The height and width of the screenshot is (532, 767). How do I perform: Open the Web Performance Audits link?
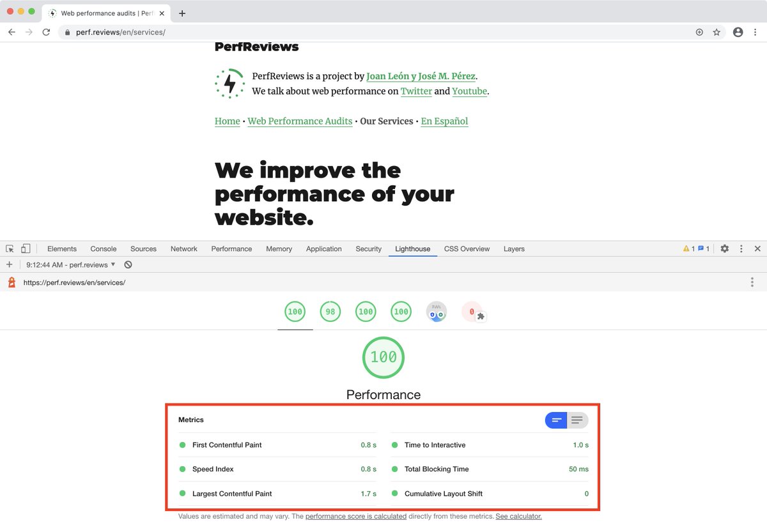[300, 121]
